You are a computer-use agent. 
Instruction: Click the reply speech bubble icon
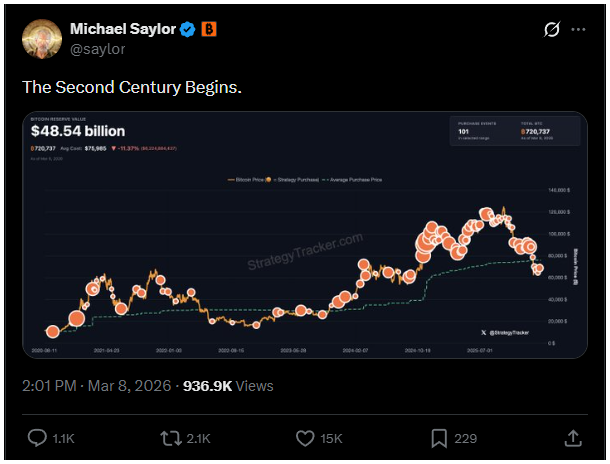point(37,438)
